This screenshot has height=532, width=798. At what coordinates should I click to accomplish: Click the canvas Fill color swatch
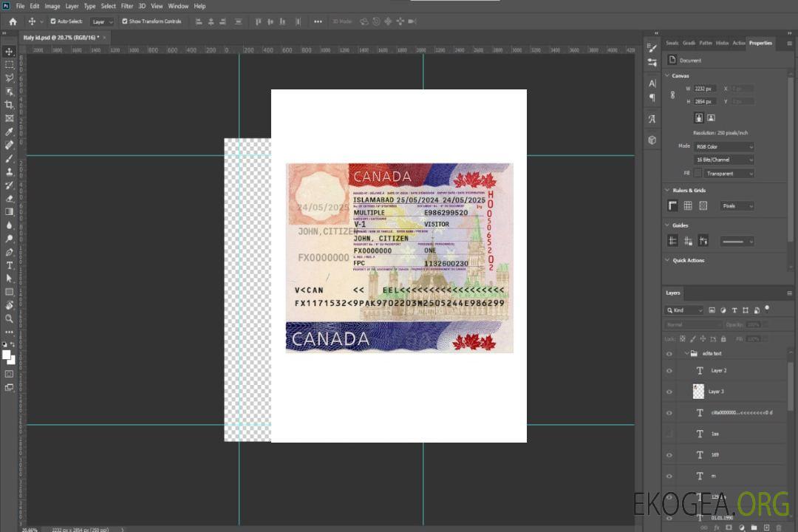click(698, 173)
